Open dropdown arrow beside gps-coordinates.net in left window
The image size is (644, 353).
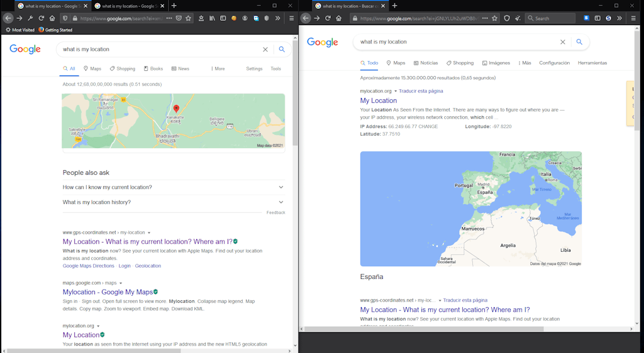149,233
